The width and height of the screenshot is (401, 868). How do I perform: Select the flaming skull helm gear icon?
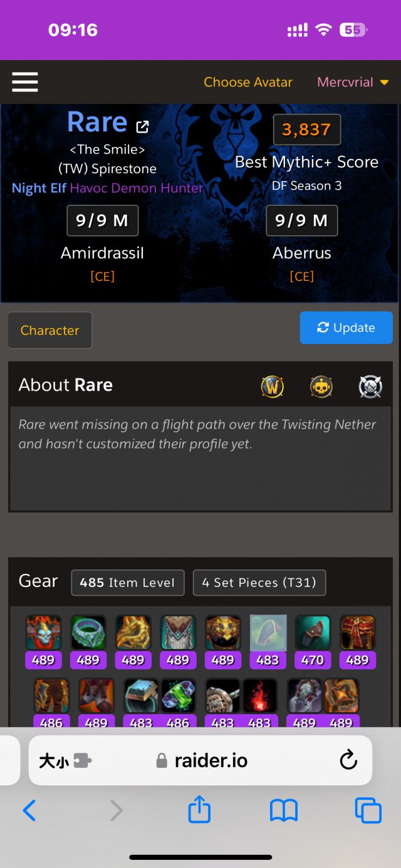point(43,633)
